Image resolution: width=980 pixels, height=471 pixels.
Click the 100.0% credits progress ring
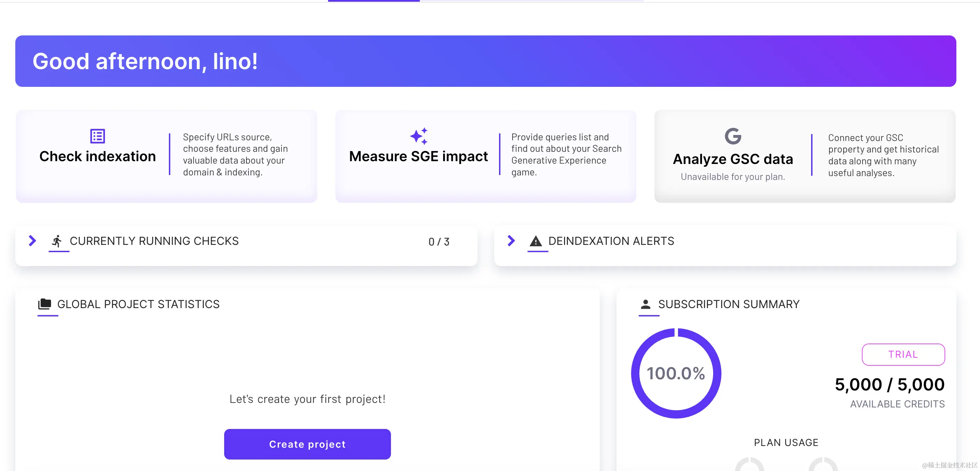(x=676, y=373)
